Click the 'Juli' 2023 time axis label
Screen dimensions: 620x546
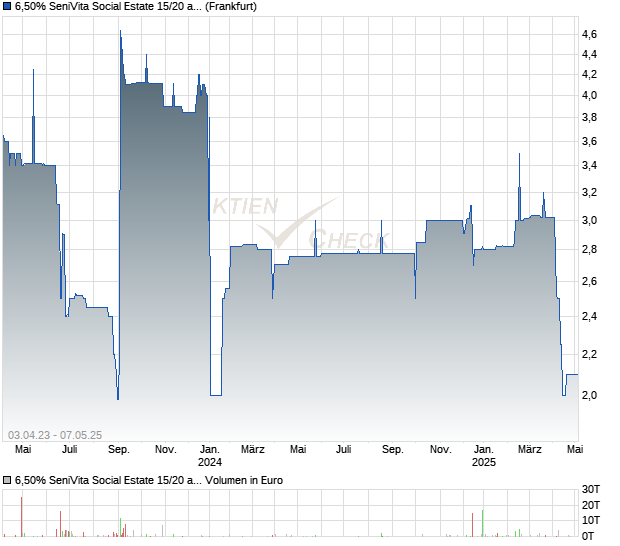click(x=70, y=450)
